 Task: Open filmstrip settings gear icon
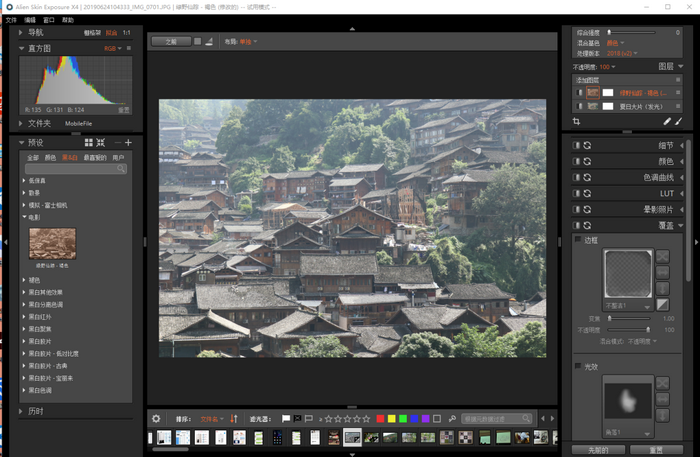156,418
